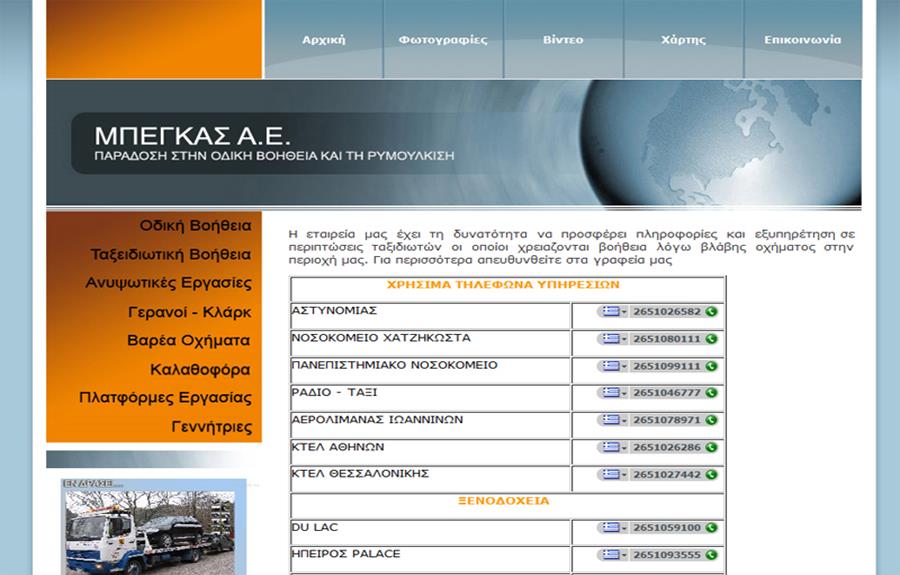
Task: Click green call icon for DU LAC
Action: click(x=711, y=527)
